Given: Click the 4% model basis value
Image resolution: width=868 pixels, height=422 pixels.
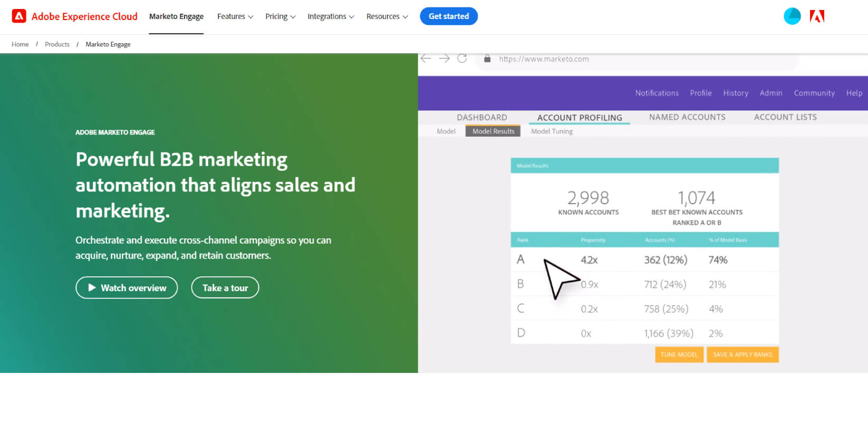Looking at the screenshot, I should click(716, 309).
